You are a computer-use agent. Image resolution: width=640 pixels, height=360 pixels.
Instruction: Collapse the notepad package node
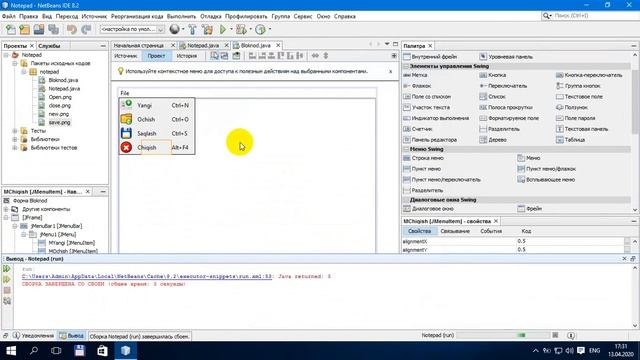click(24, 72)
